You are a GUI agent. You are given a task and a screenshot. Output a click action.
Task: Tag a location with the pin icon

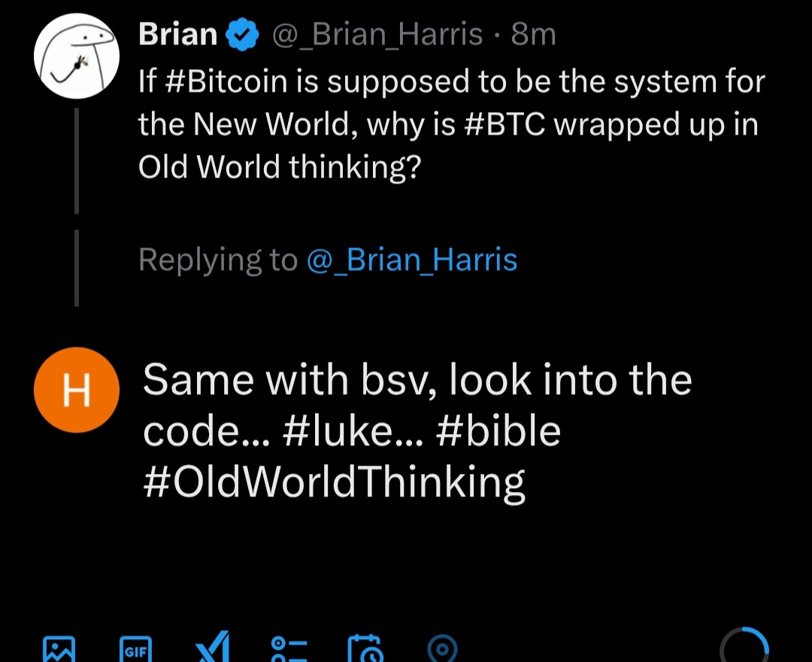[443, 649]
